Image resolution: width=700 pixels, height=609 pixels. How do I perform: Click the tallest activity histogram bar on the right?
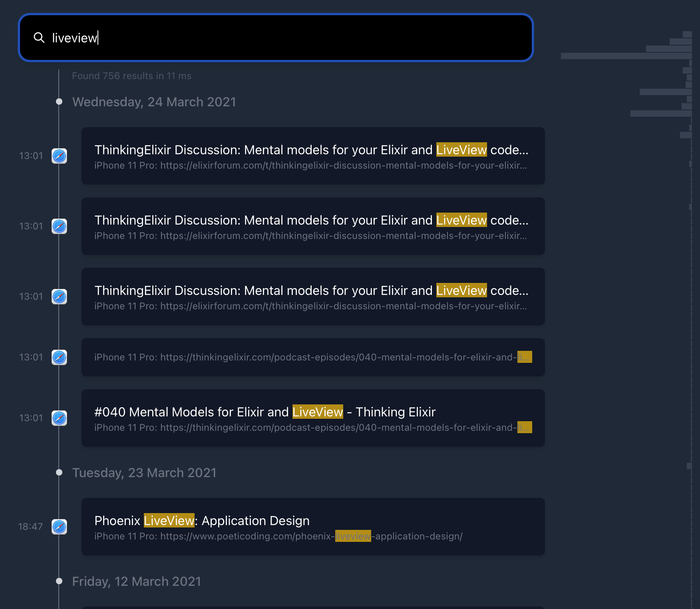coord(627,56)
